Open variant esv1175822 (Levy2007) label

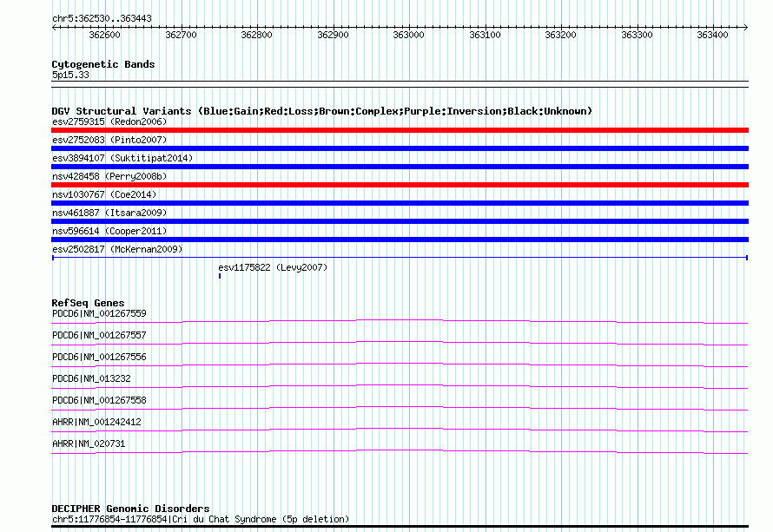click(x=273, y=267)
